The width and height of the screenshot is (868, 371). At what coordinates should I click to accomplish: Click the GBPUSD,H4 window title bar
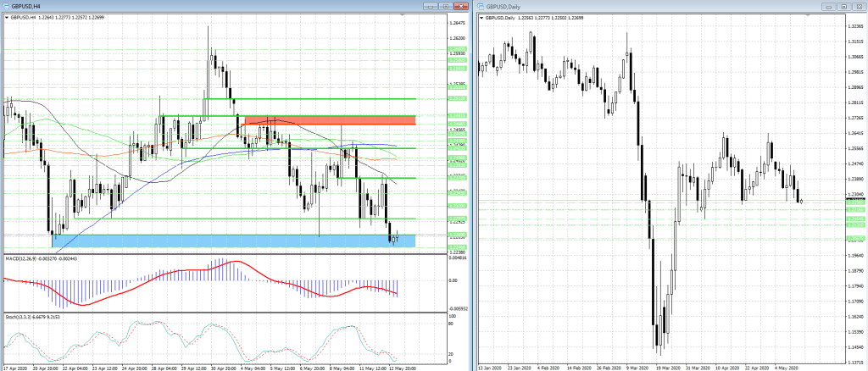tap(212, 7)
